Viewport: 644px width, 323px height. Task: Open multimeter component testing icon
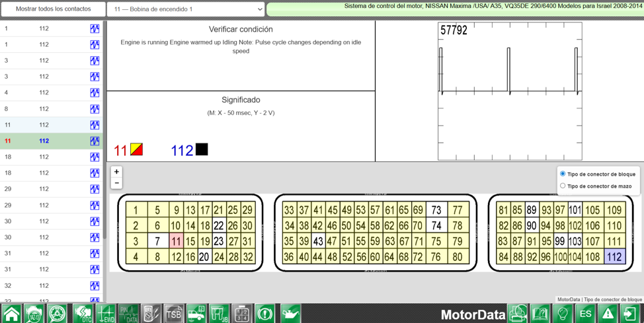click(x=151, y=314)
